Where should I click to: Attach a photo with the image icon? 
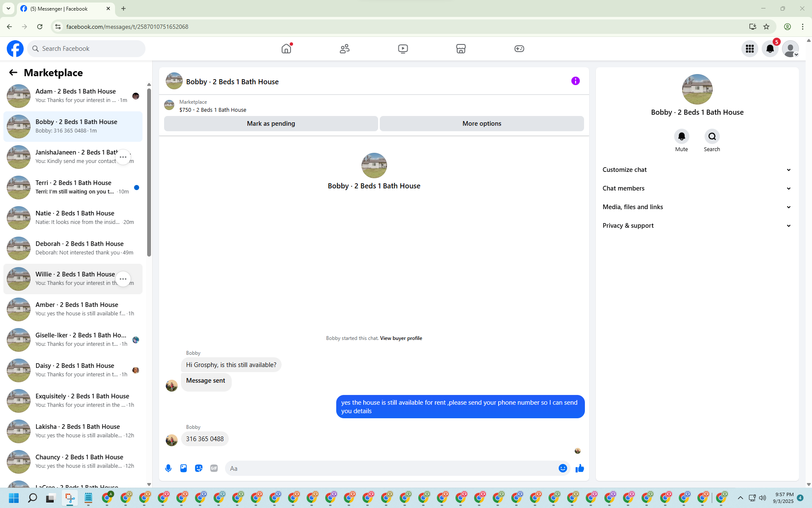184,468
